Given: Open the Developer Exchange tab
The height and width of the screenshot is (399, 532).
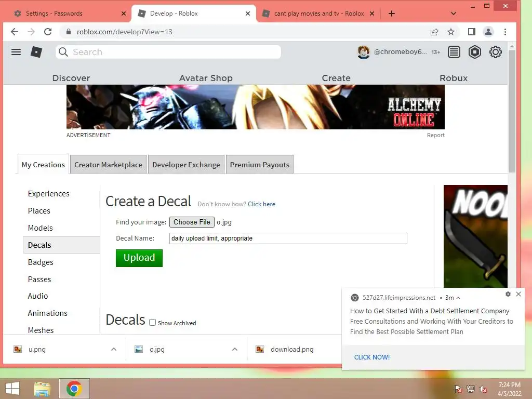Looking at the screenshot, I should point(186,165).
